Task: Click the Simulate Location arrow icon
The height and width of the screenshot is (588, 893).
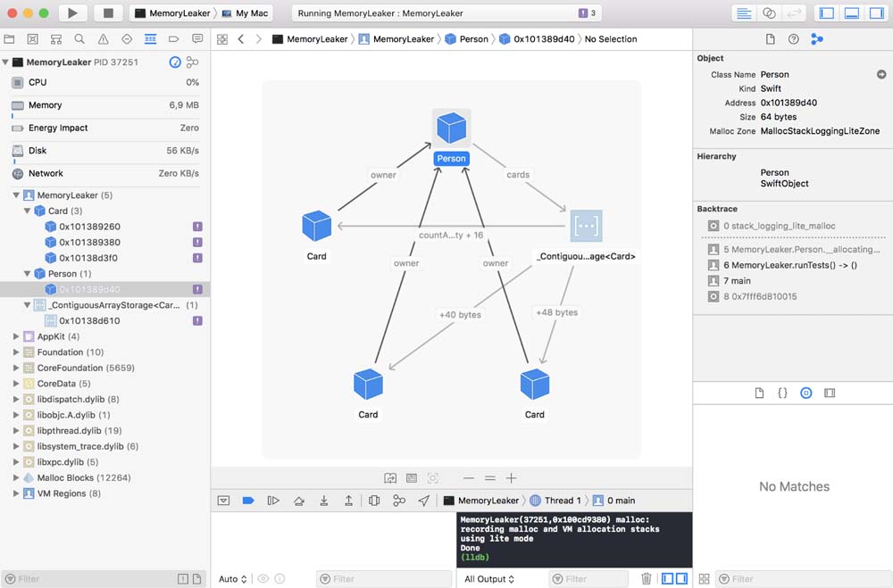Action: coord(423,501)
